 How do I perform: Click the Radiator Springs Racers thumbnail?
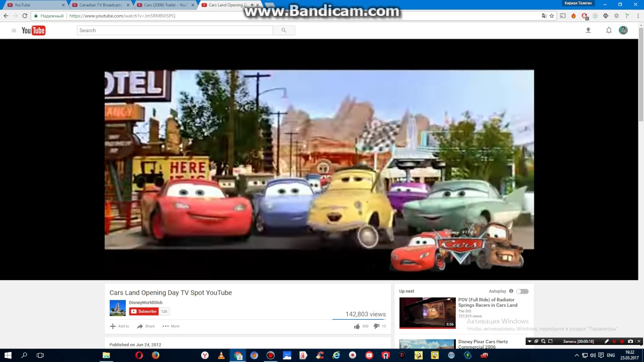pos(428,313)
